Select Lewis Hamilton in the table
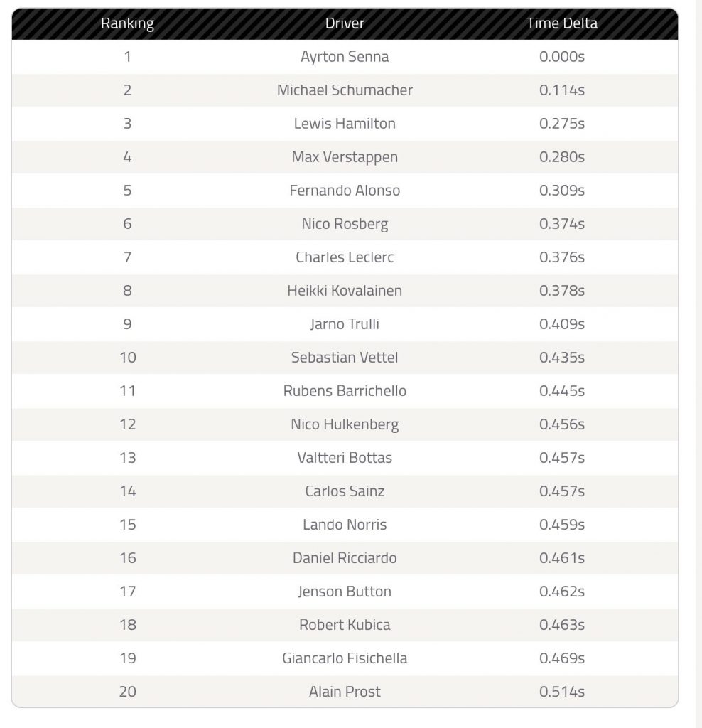The height and width of the screenshot is (728, 702). coord(345,124)
